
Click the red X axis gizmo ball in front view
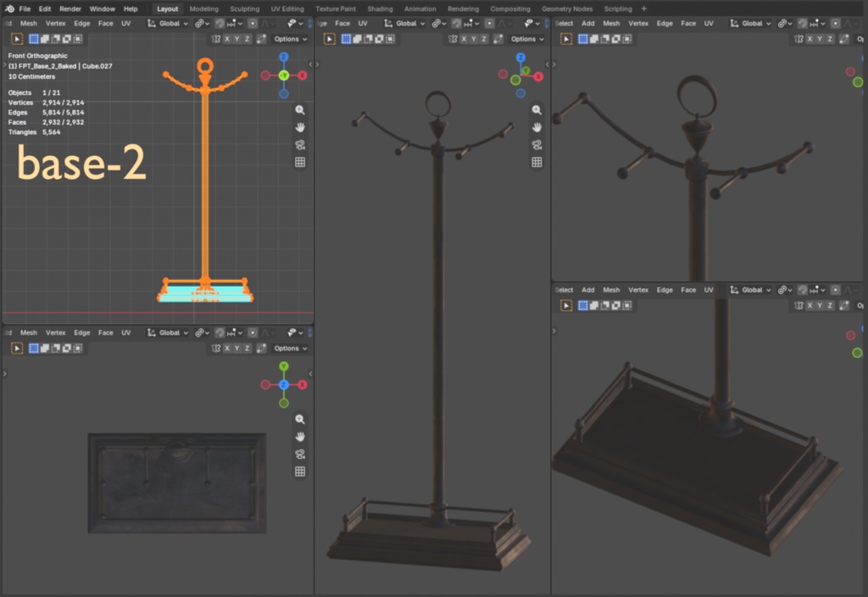pos(303,75)
